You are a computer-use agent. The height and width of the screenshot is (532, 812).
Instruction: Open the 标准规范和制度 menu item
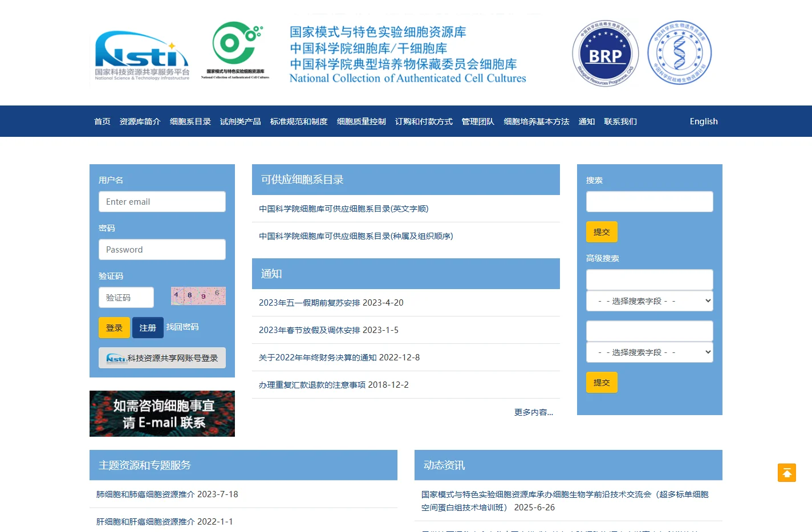(x=299, y=121)
